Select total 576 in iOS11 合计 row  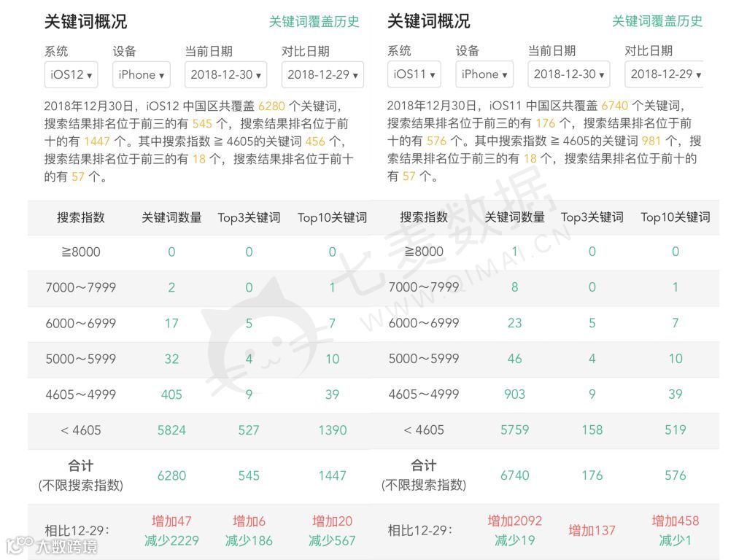point(676,475)
